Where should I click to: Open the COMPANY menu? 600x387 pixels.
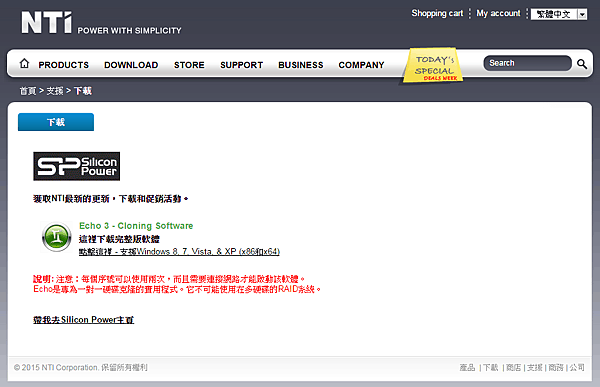pyautogui.click(x=361, y=65)
